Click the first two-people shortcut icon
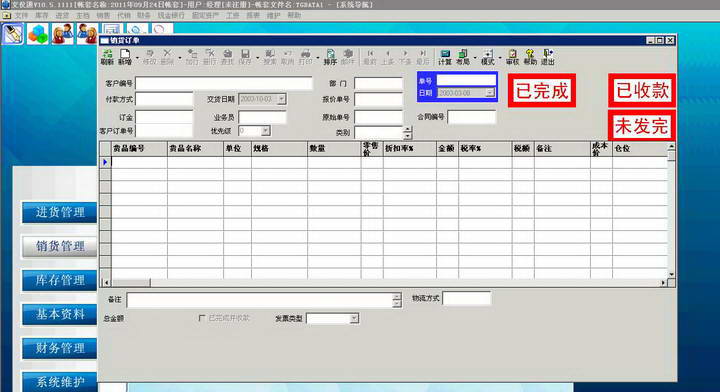 [x=62, y=34]
